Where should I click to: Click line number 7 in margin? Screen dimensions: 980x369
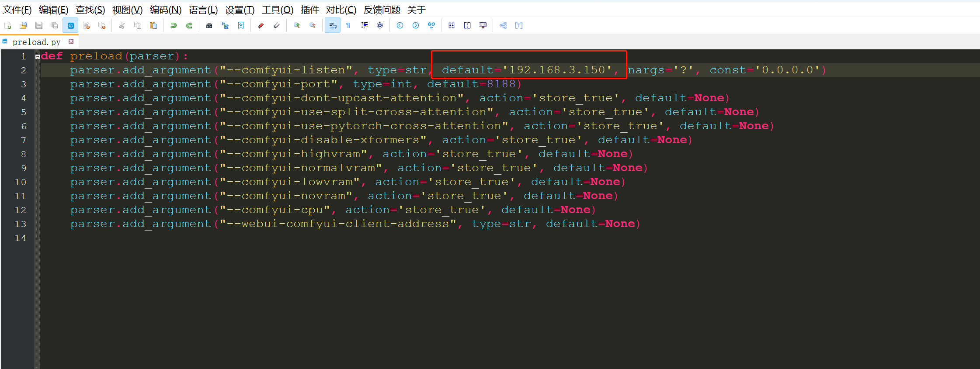[x=24, y=140]
